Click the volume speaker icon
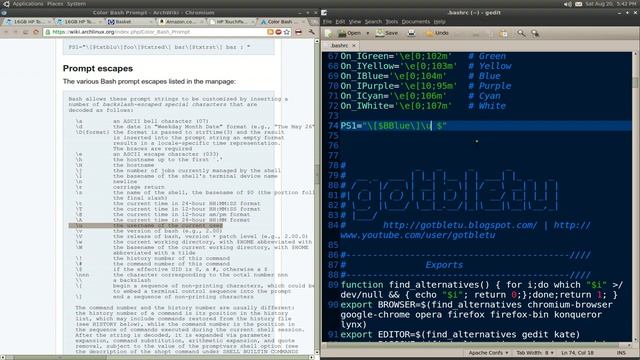This screenshot has height=360, width=640. 568,4
